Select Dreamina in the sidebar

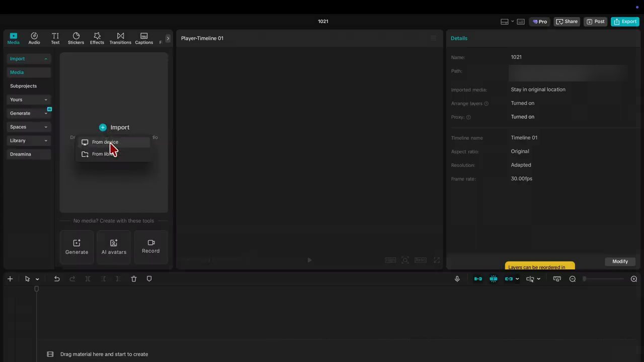point(29,154)
